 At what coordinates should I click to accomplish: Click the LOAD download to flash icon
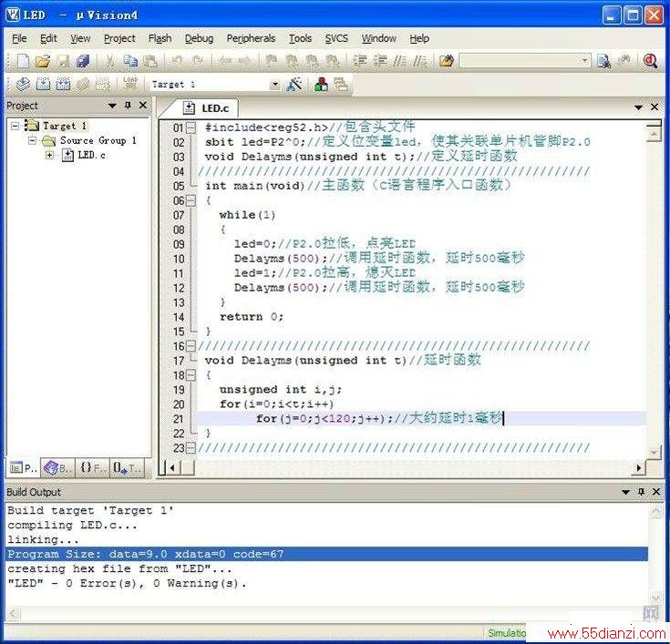click(129, 84)
